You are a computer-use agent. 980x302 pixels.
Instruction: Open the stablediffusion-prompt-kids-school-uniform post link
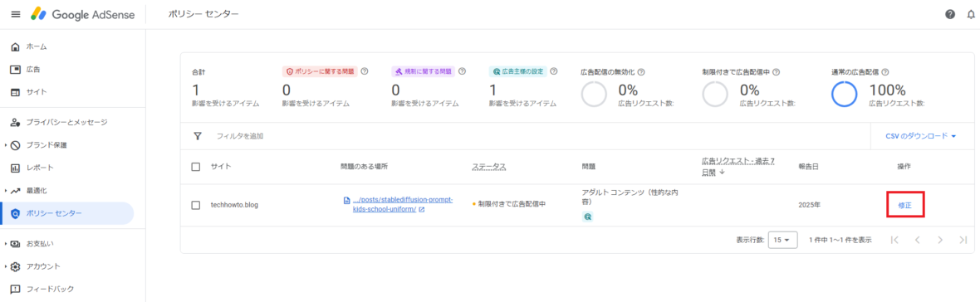tap(403, 205)
